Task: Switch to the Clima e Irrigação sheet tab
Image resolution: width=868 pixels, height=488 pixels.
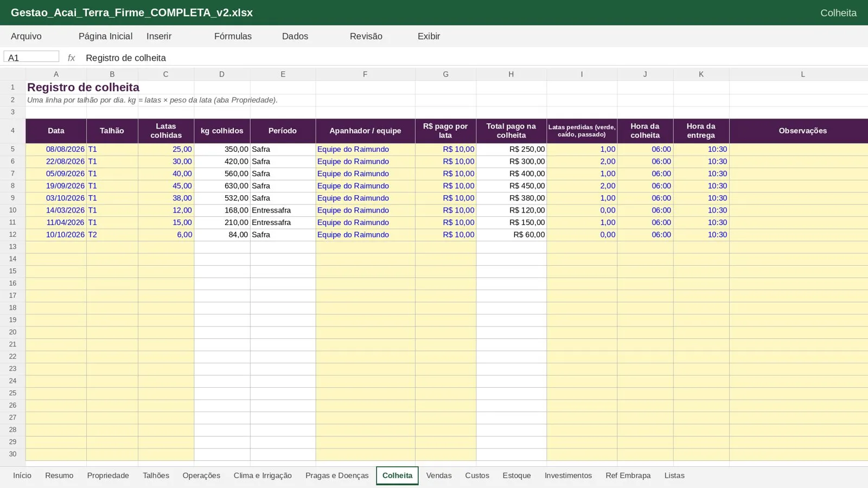Action: [x=263, y=476]
